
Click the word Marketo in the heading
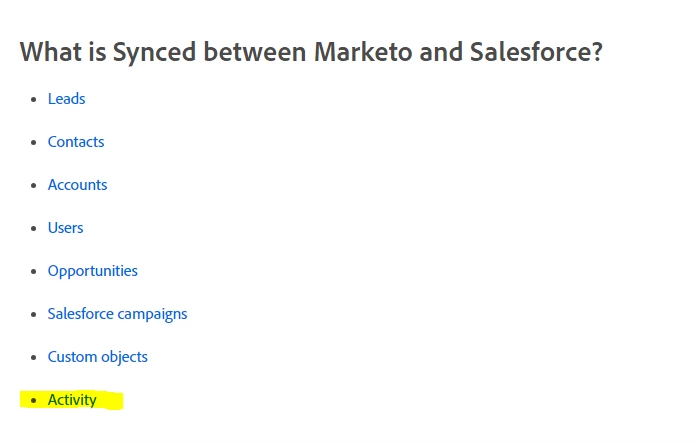(362, 52)
